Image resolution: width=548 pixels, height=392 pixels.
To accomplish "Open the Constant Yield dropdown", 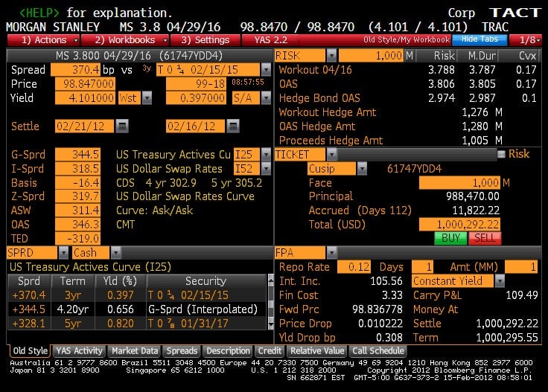I will (x=500, y=280).
